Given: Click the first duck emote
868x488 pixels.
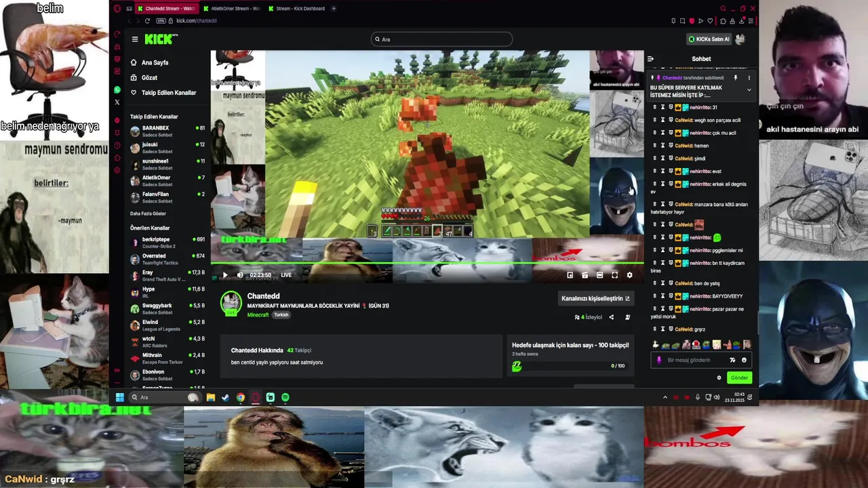Looking at the screenshot, I should [x=656, y=345].
